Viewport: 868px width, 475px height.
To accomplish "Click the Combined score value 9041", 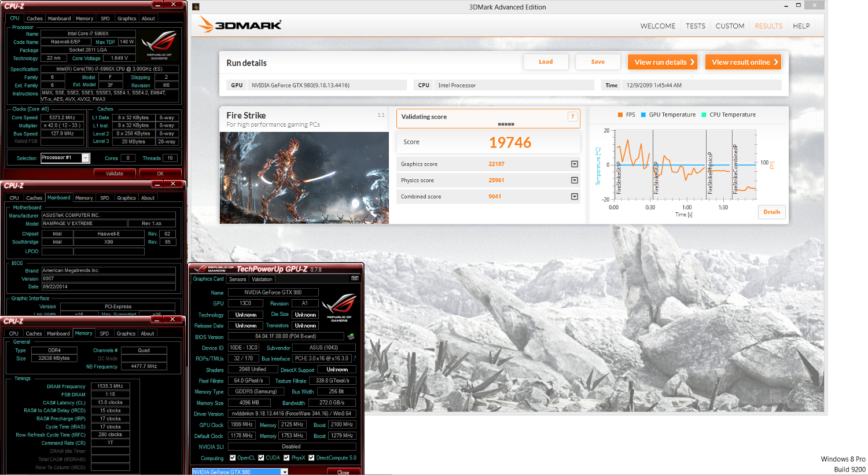I will [495, 196].
